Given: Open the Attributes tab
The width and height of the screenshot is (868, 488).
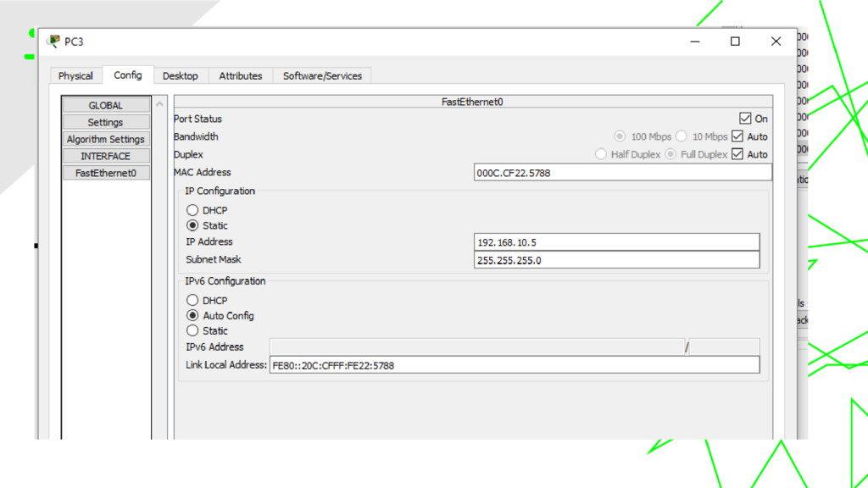Looking at the screenshot, I should click(x=240, y=75).
